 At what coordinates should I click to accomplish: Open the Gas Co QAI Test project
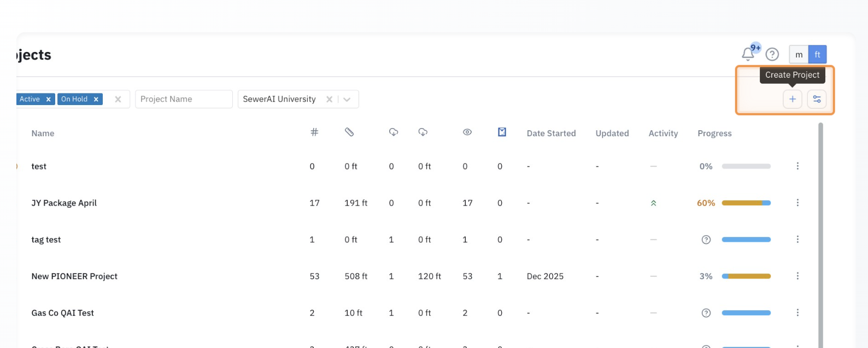point(62,313)
